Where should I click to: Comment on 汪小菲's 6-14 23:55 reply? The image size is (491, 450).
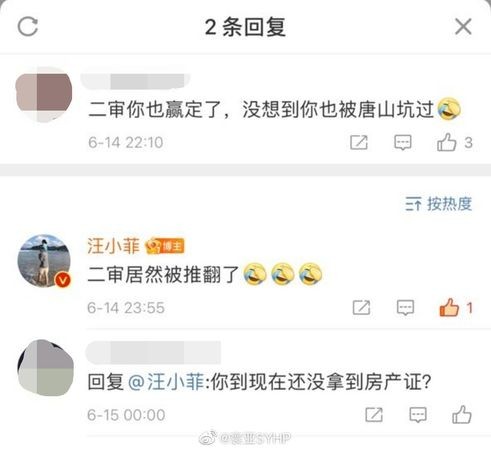pyautogui.click(x=405, y=307)
